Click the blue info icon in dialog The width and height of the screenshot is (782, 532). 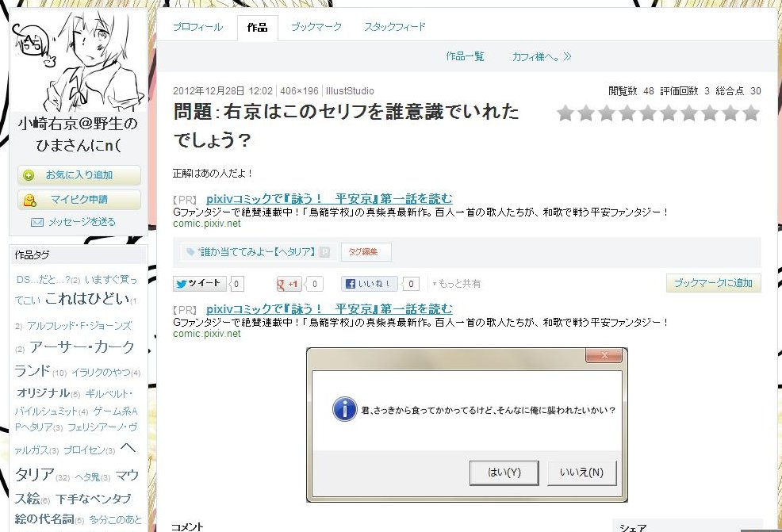tap(344, 409)
